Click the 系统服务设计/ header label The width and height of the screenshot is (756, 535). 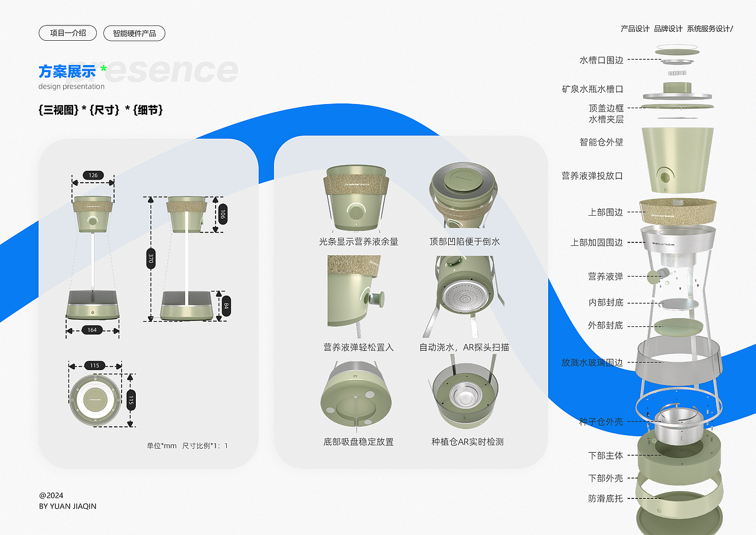coord(709,28)
